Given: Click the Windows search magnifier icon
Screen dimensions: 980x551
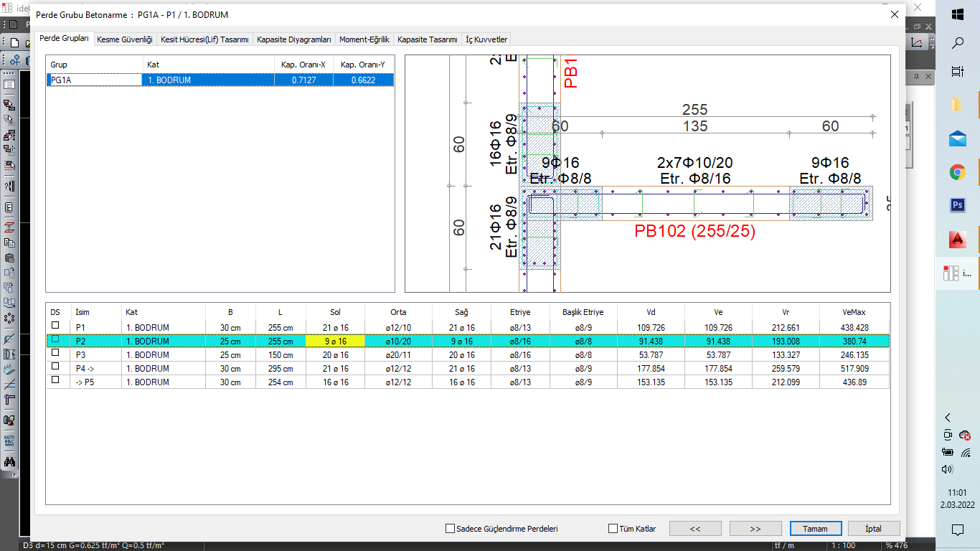Looking at the screenshot, I should click(x=957, y=44).
